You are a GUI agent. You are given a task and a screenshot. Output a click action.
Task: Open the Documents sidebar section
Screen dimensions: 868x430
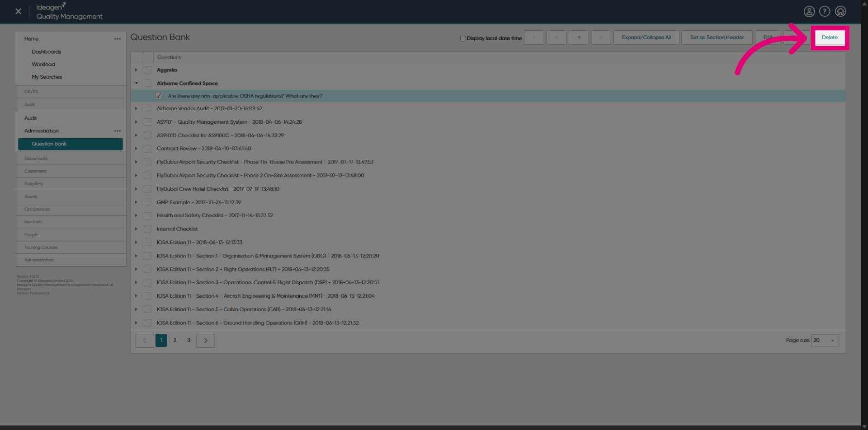71,159
